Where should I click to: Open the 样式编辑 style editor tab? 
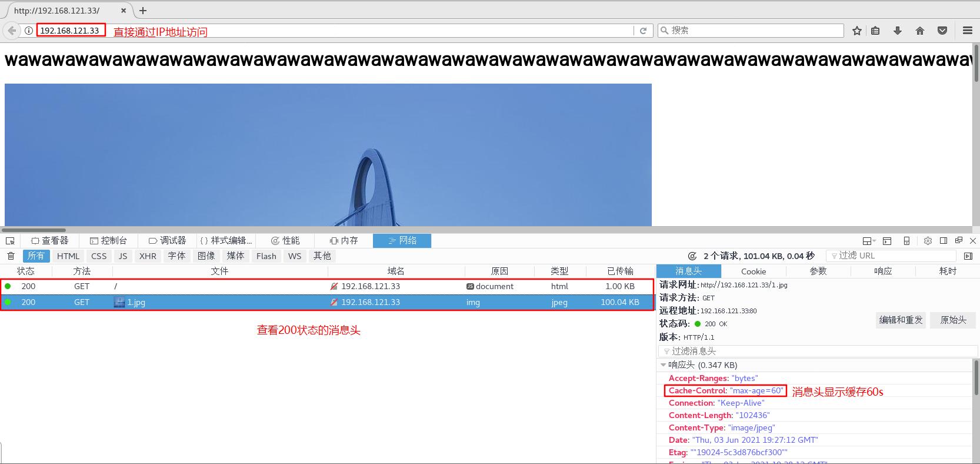(x=226, y=241)
